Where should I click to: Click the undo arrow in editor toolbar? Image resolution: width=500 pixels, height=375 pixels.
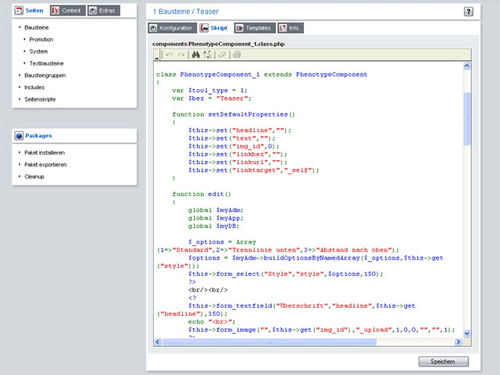tap(169, 55)
